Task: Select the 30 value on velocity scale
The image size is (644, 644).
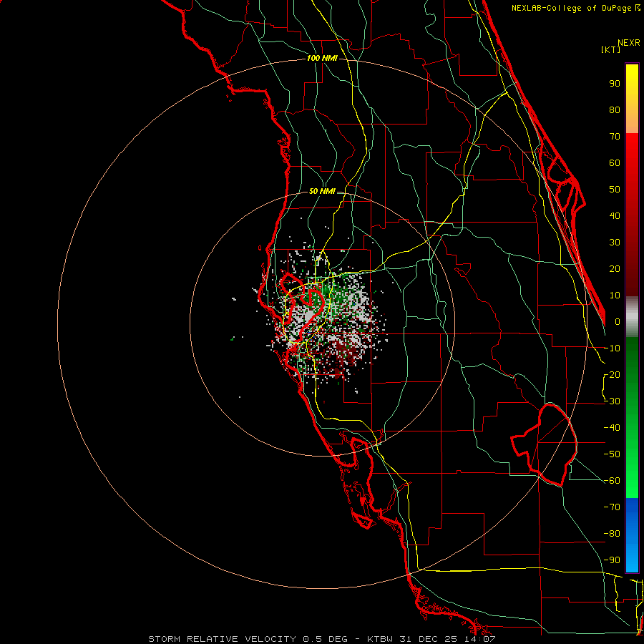Action: click(615, 243)
